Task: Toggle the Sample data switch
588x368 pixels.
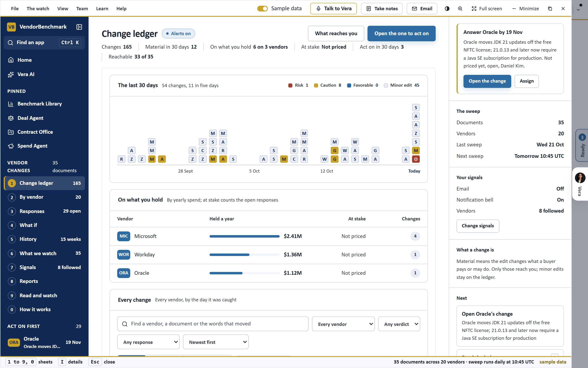Action: click(262, 9)
